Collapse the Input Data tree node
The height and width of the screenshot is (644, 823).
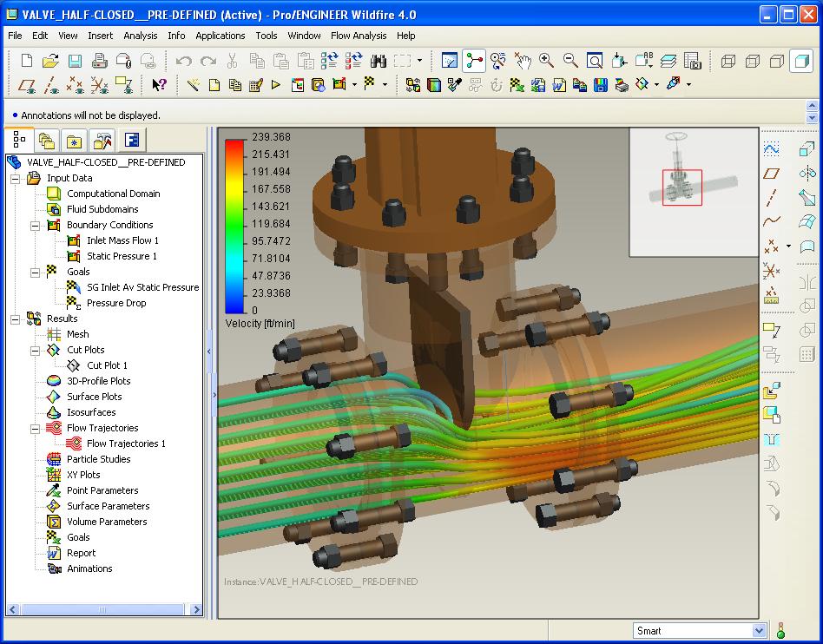click(15, 178)
